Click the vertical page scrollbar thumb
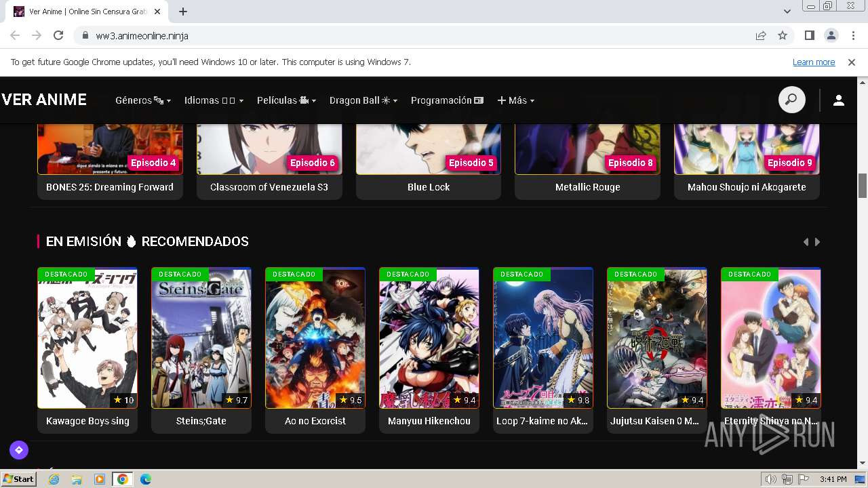This screenshot has height=488, width=868. click(863, 184)
